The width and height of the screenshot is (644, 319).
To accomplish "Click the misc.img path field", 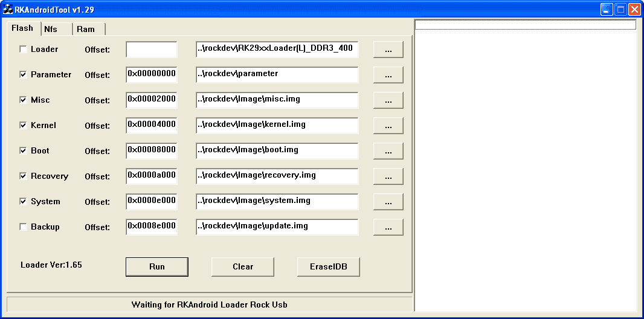I will [x=277, y=100].
